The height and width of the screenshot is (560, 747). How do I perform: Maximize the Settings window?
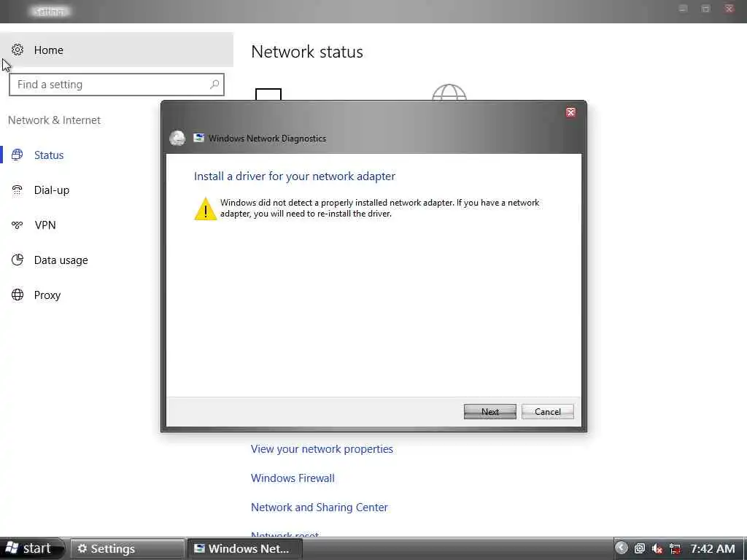pyautogui.click(x=706, y=9)
